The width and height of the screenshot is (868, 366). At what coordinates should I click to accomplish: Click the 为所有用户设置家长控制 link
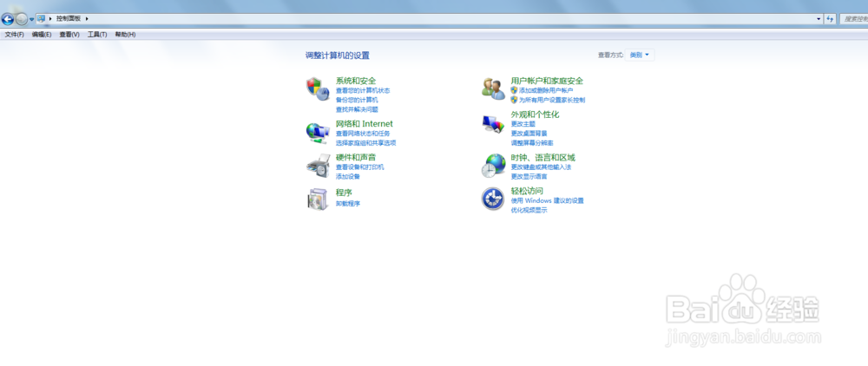[552, 100]
